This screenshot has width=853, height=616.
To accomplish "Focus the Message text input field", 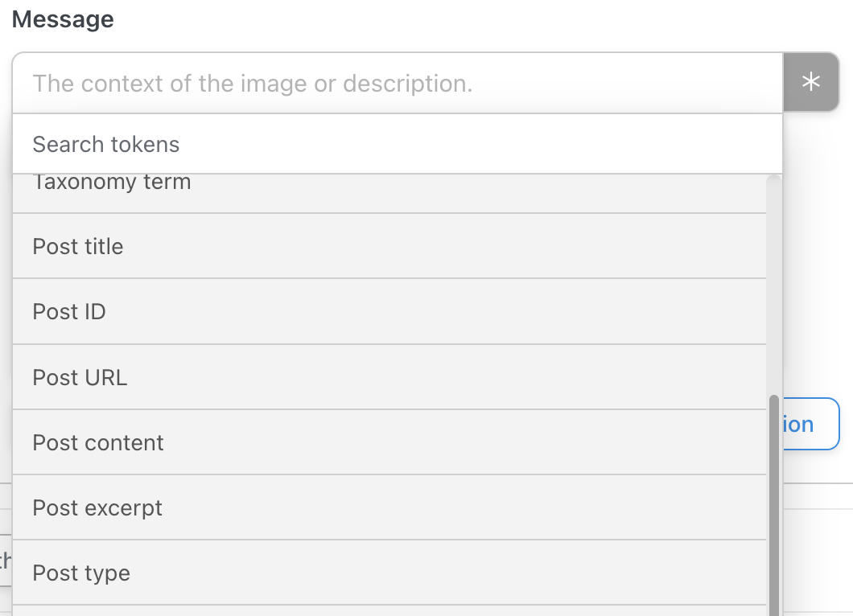I will point(398,83).
